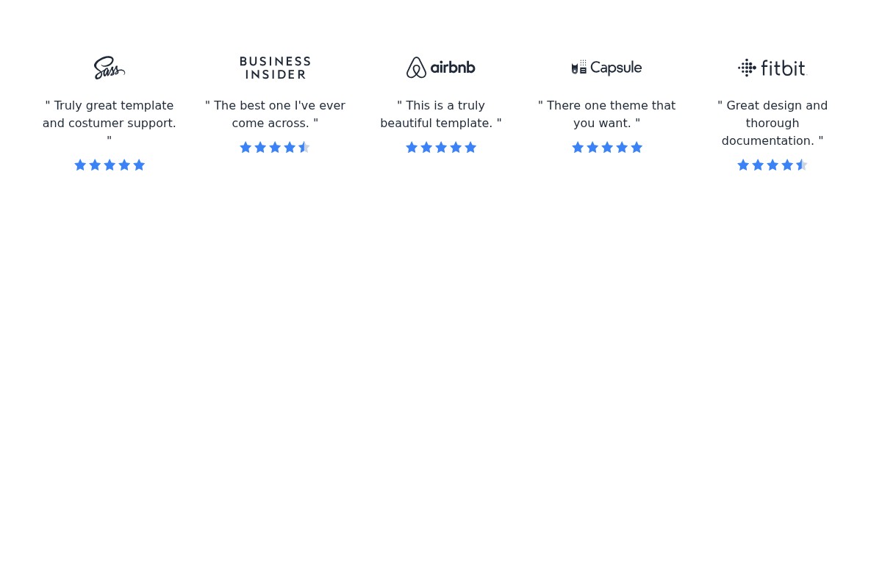Click "There one theme that you want" text
This screenshot has height=588, width=882.
606,115
